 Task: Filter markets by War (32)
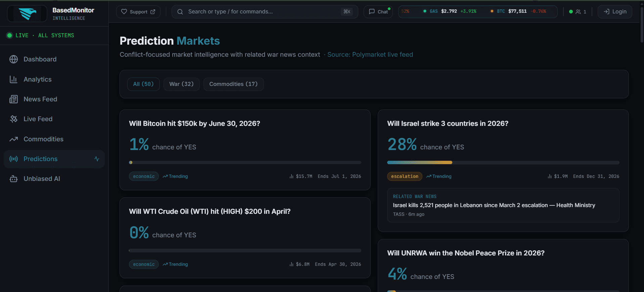(x=181, y=84)
